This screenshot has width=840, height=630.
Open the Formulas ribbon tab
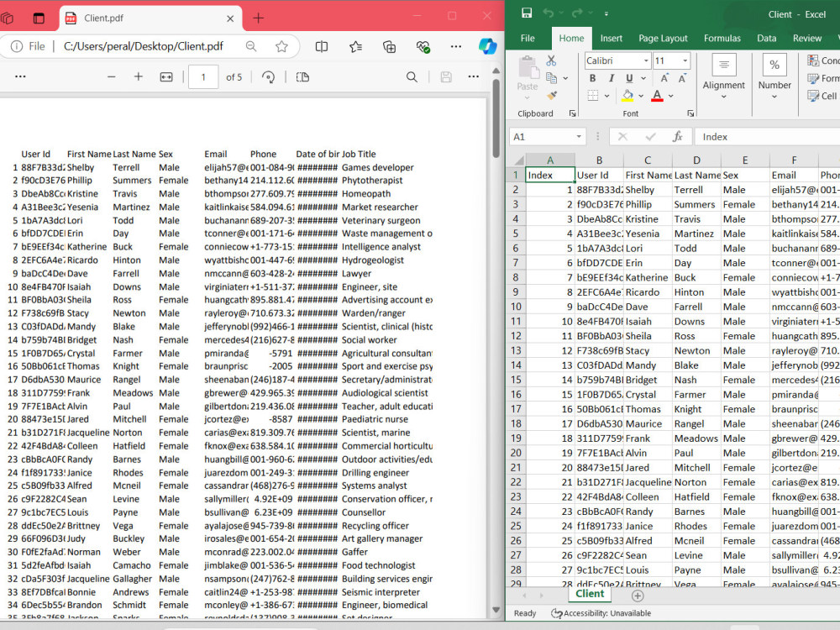coord(722,38)
